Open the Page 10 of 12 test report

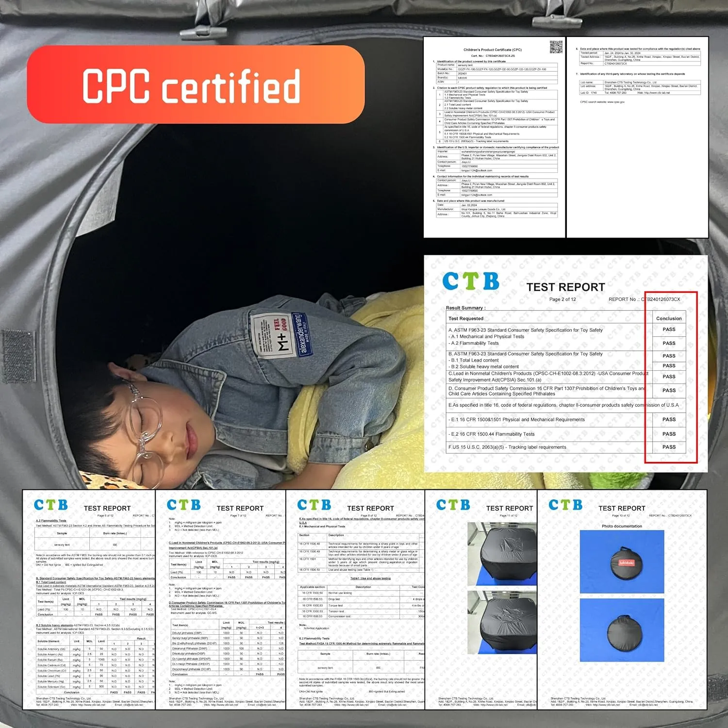[622, 599]
